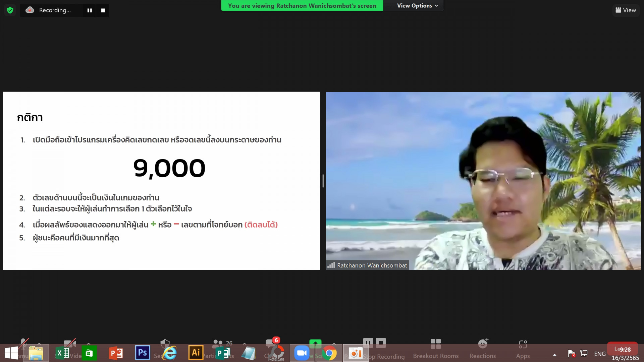644x362 pixels.
Task: Launch Illustrator from the taskbar
Action: pos(196,353)
